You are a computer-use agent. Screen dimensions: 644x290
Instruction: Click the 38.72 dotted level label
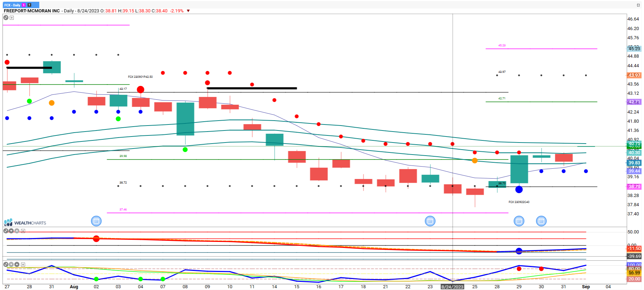tap(123, 182)
